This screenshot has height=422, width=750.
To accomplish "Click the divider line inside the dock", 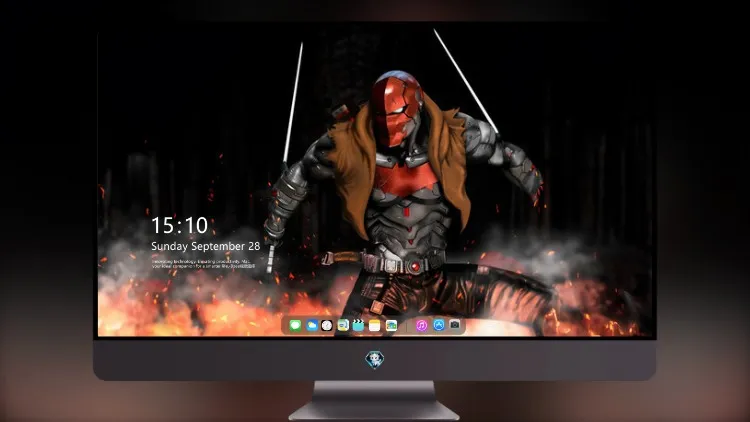I will pyautogui.click(x=407, y=326).
